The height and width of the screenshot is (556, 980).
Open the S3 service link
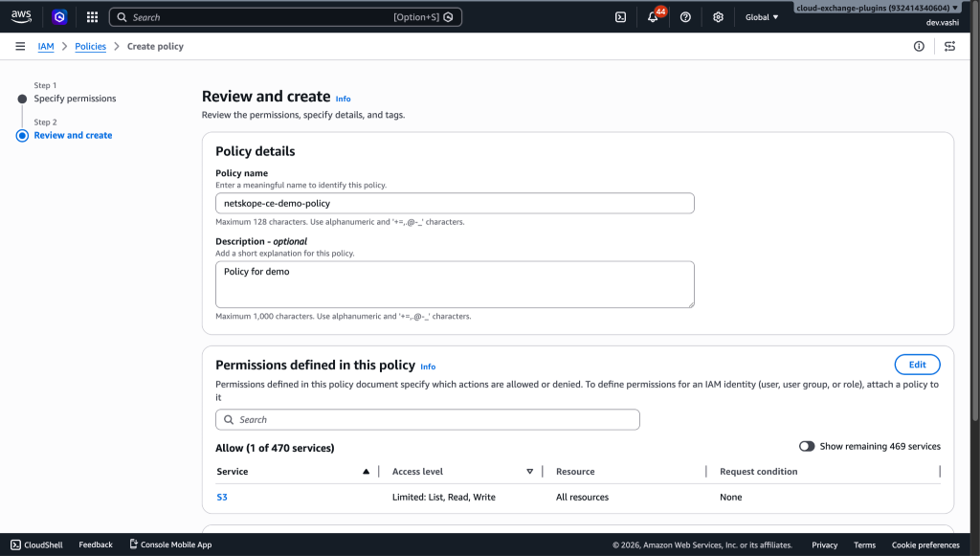(222, 498)
